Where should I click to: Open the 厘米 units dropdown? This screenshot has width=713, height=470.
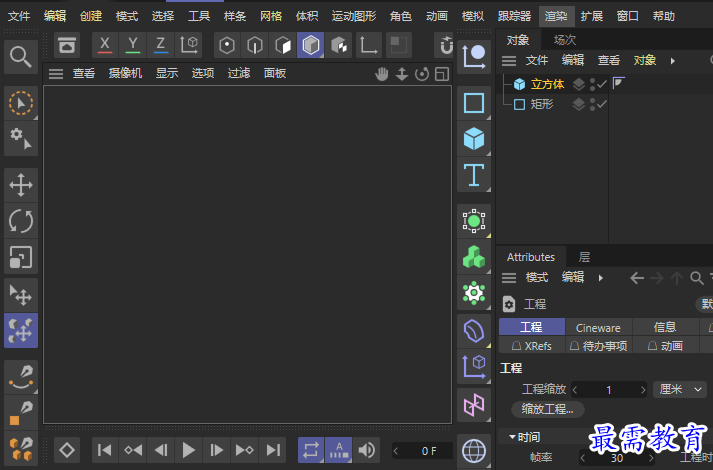pos(680,390)
